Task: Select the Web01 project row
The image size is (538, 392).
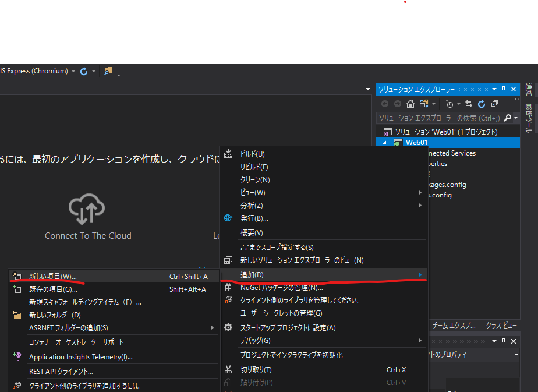Action: pos(448,143)
